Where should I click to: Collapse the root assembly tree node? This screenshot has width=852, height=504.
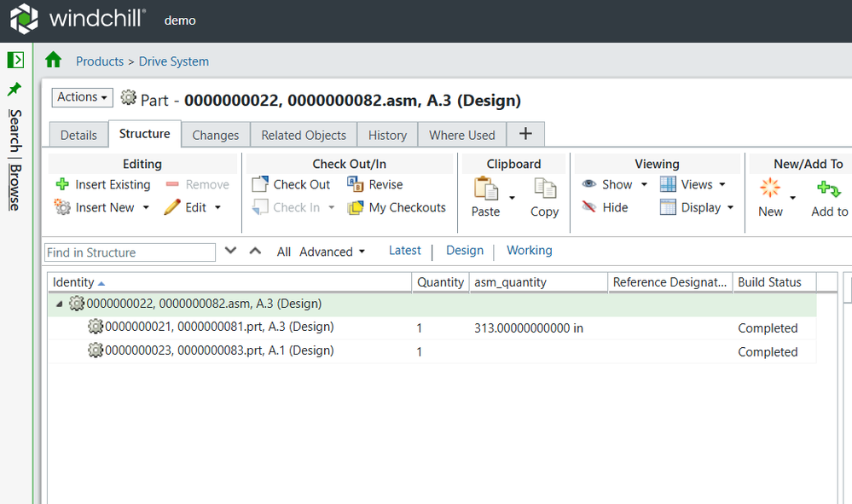pos(59,304)
